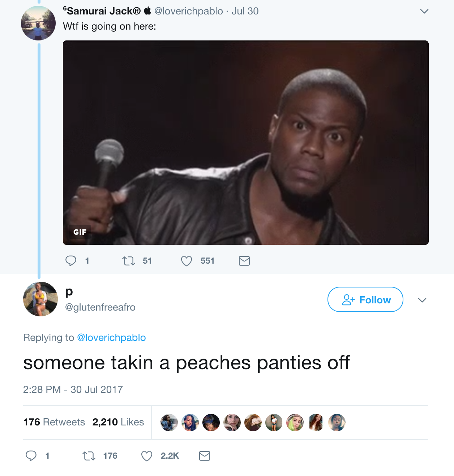
Task: Expand options chevron next to Follow button
Action: click(422, 300)
